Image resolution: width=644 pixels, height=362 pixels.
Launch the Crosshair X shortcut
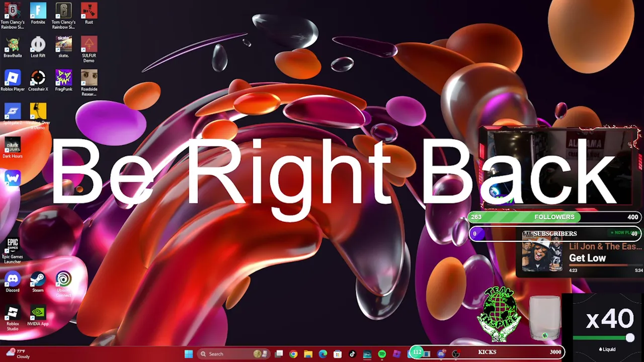coord(38,80)
